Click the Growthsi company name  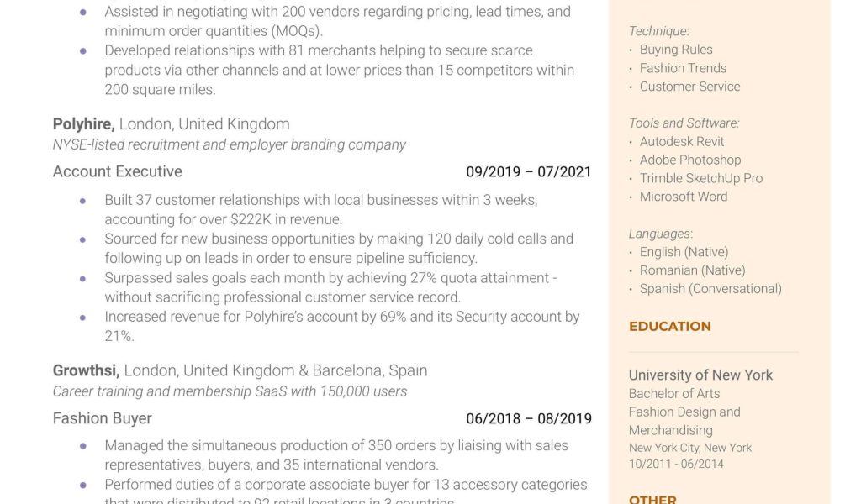(86, 370)
